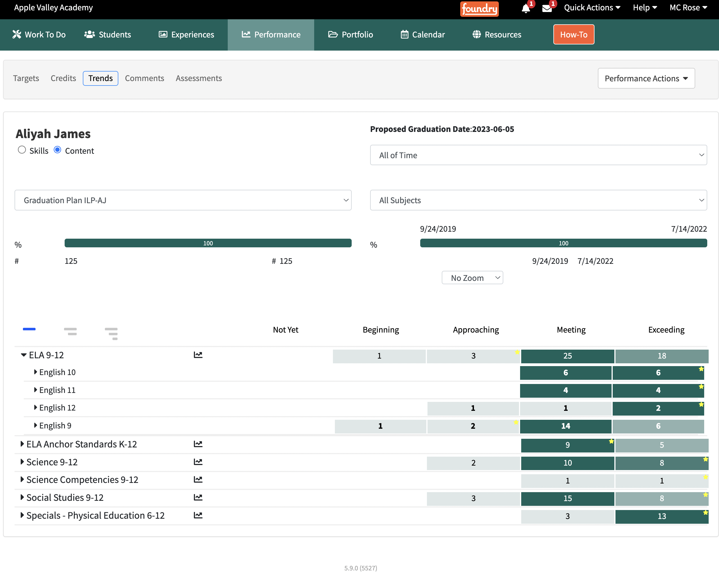This screenshot has height=588, width=719.
Task: Click the How-To button
Action: [574, 35]
